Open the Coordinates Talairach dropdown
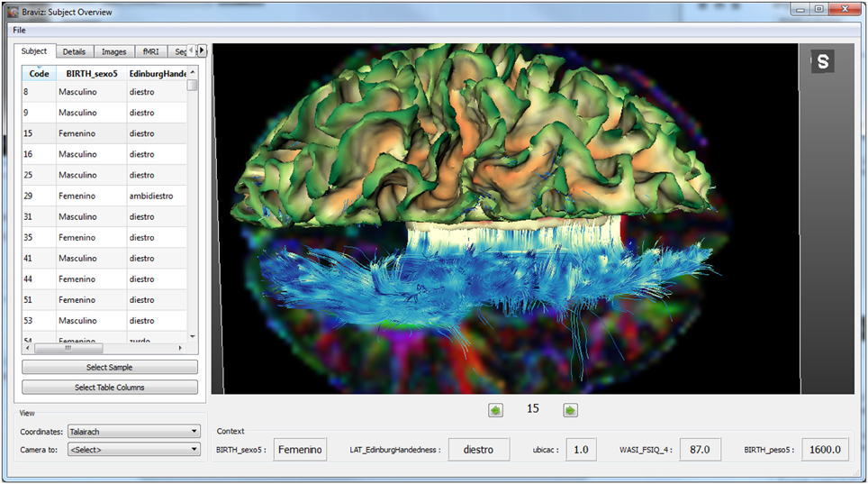Screen dimensions: 868x484 click(x=133, y=432)
